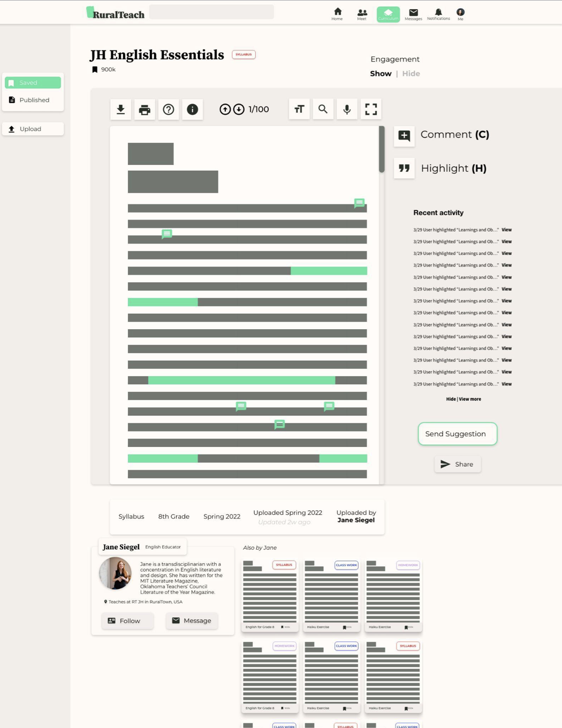Click the top search bar

coord(211,12)
